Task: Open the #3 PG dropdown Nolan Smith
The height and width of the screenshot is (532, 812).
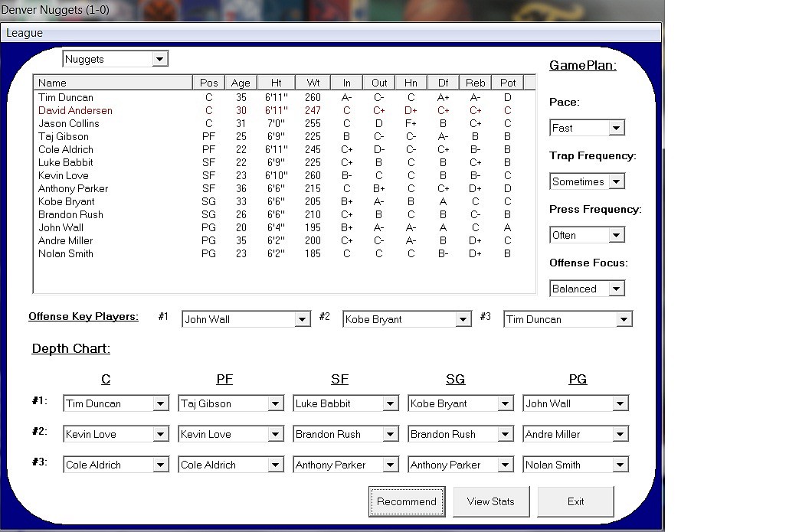Action: (576, 465)
